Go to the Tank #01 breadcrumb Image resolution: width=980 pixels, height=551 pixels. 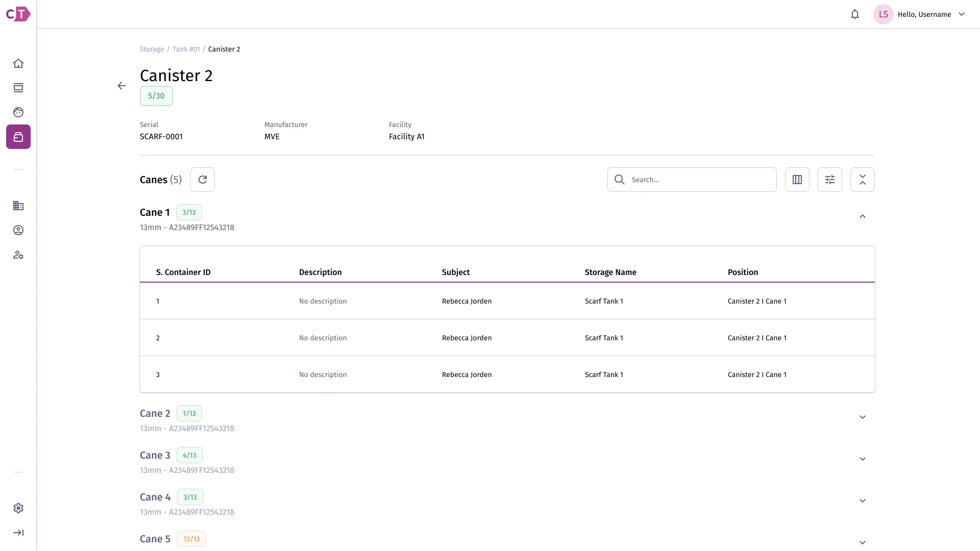[186, 49]
